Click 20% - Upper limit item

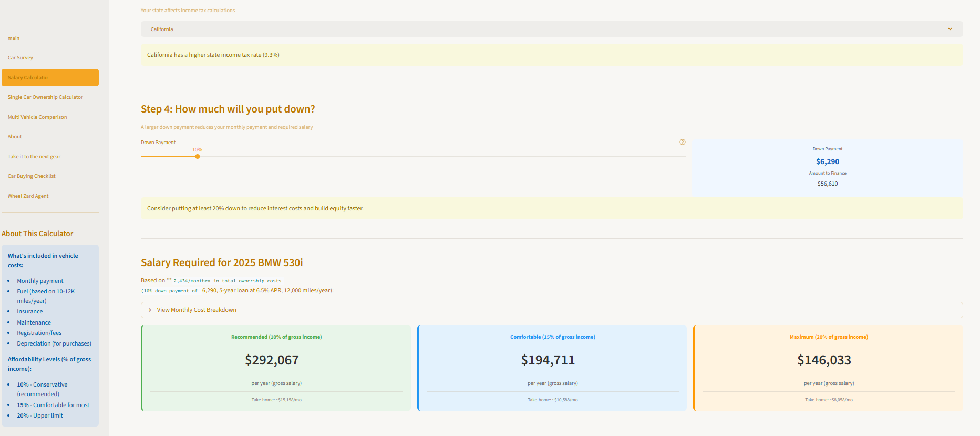pyautogui.click(x=40, y=415)
